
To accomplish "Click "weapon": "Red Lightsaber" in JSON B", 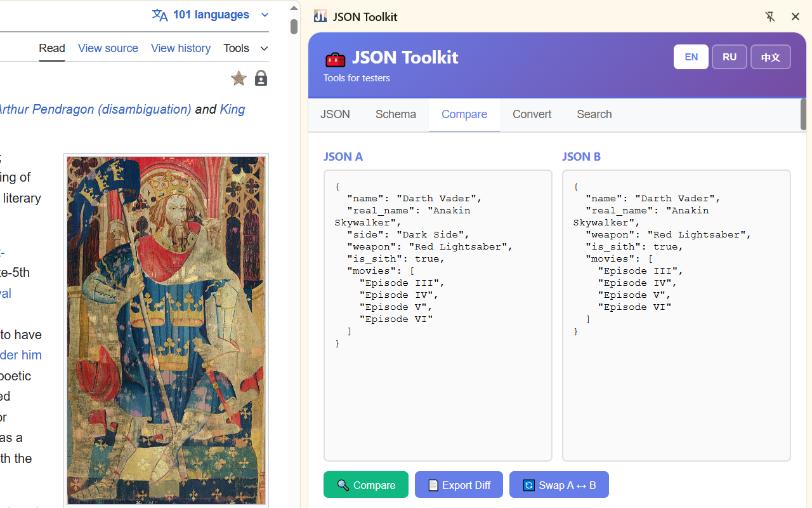I will pyautogui.click(x=668, y=234).
